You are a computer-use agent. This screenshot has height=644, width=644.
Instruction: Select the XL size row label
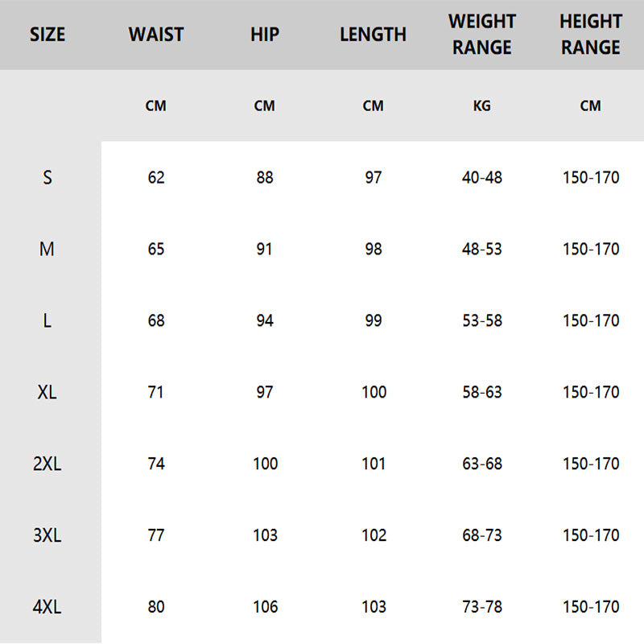click(47, 392)
